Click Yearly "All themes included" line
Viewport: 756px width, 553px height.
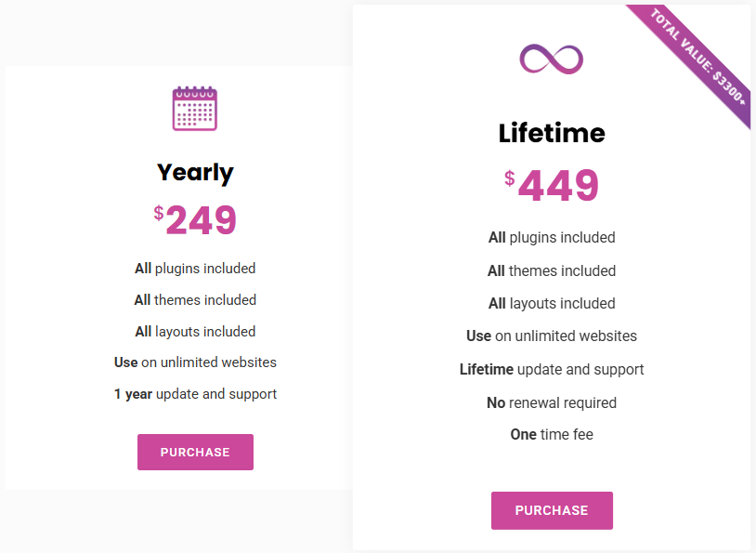click(x=195, y=300)
